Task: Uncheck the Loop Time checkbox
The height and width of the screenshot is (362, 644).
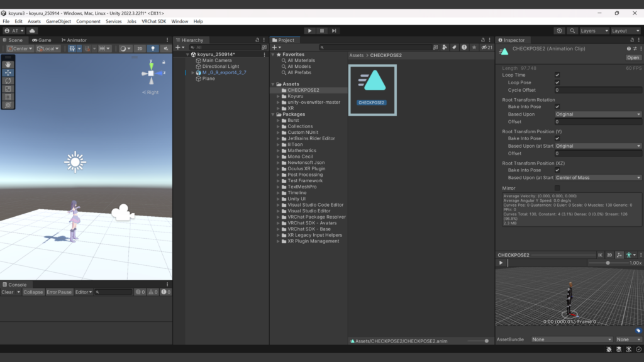Action: point(557,75)
